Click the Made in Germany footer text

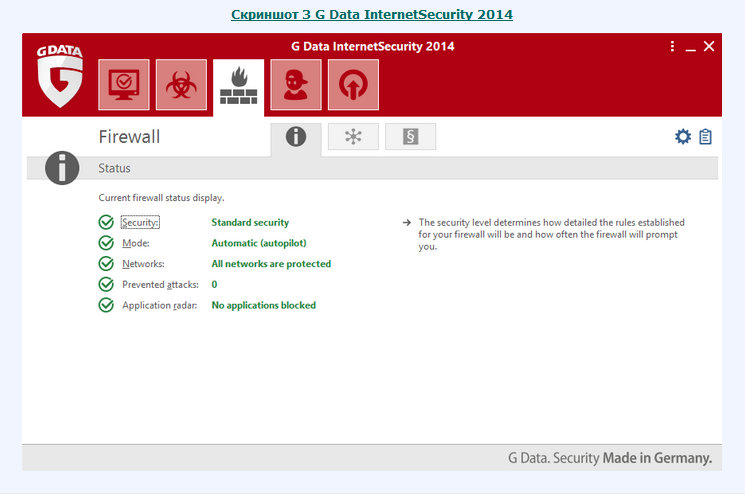tap(658, 458)
